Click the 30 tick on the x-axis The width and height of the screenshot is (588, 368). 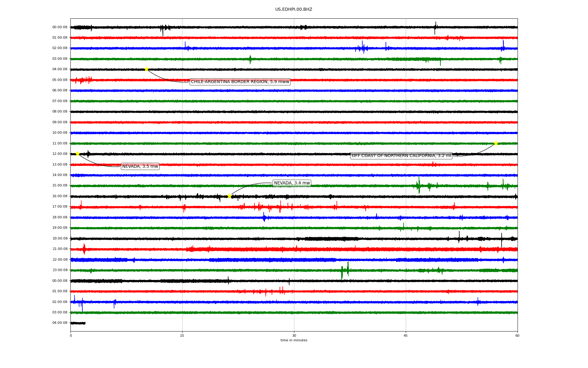pyautogui.click(x=294, y=335)
